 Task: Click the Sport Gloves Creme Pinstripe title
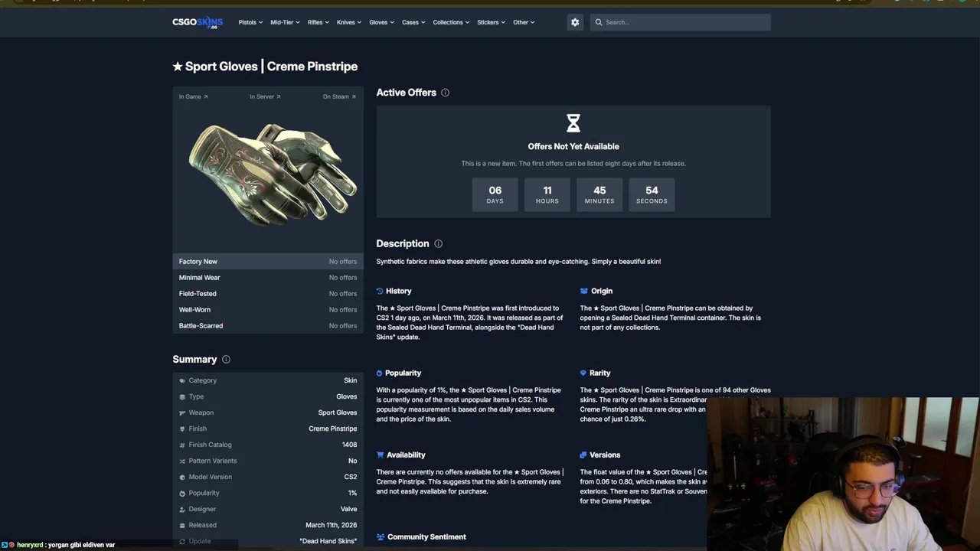coord(265,67)
